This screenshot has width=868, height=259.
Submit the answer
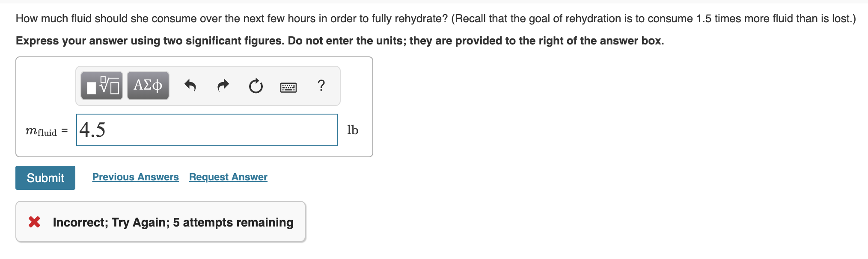45,178
